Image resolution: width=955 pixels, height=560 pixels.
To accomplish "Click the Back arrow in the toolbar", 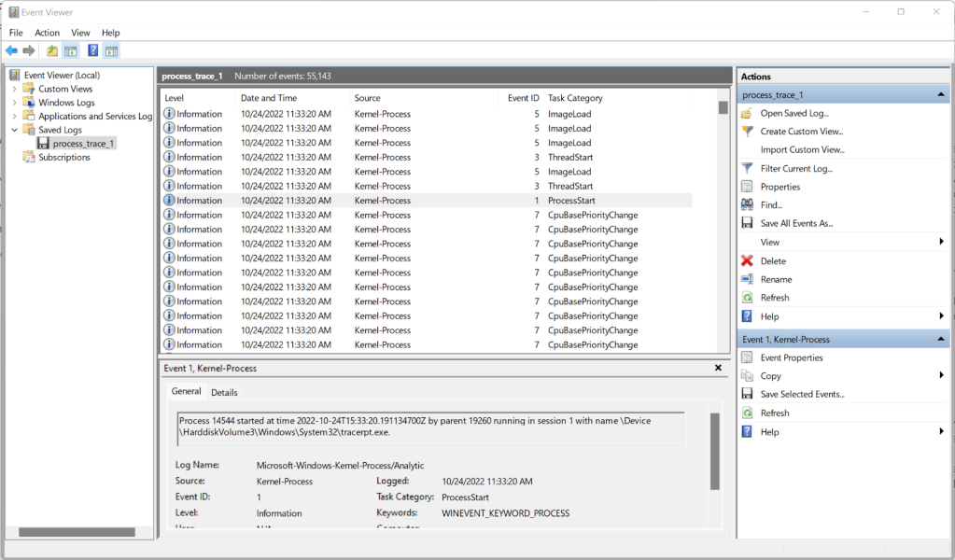I will click(11, 50).
